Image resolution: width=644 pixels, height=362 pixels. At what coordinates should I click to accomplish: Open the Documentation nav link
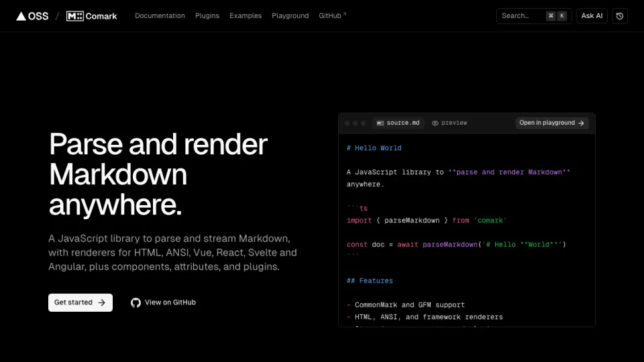160,15
